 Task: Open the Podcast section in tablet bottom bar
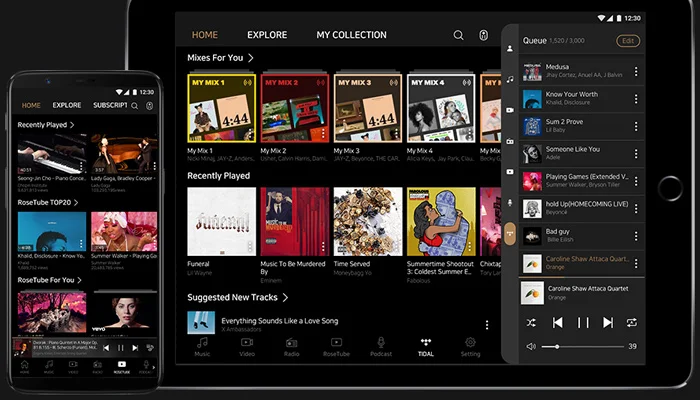coord(381,346)
